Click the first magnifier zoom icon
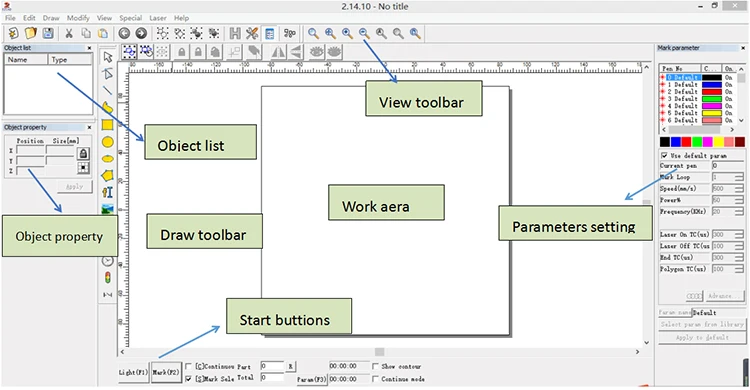750x390 pixels. pos(313,33)
